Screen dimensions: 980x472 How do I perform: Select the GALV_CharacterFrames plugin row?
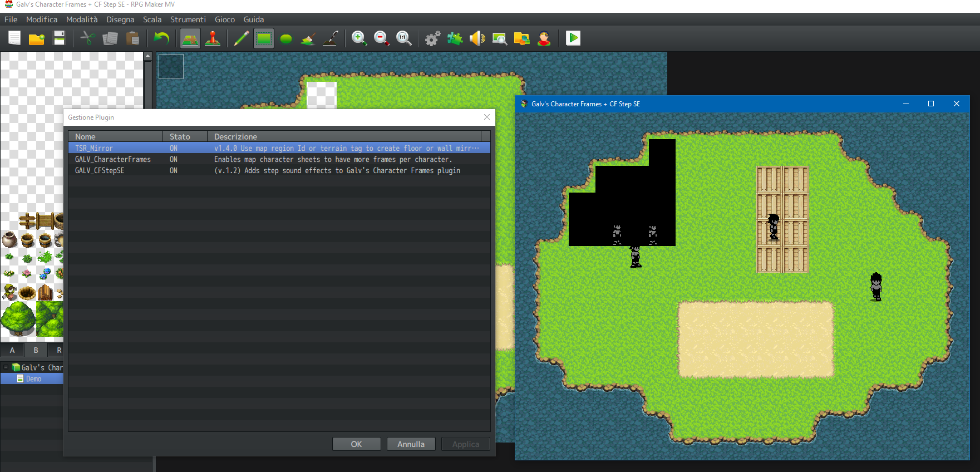[279, 159]
